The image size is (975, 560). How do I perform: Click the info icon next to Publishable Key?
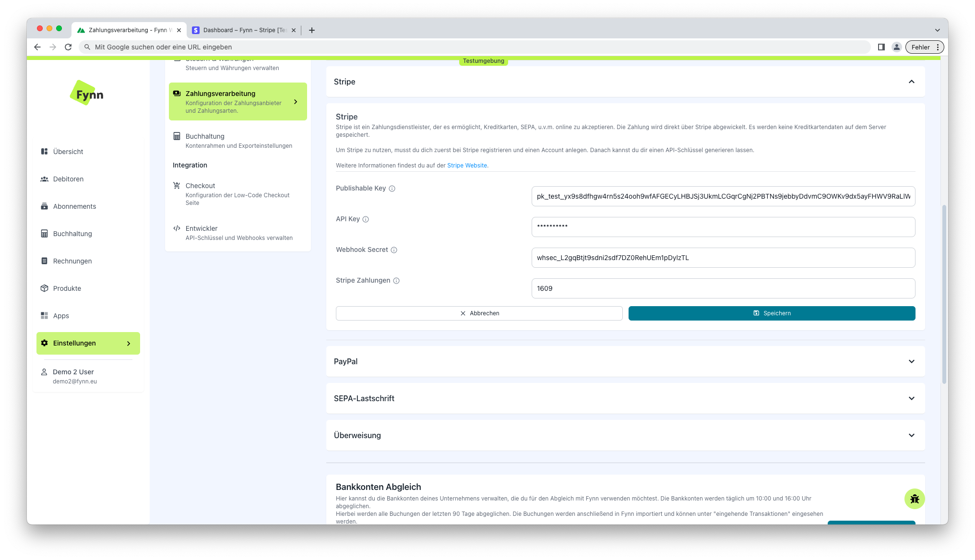click(392, 189)
